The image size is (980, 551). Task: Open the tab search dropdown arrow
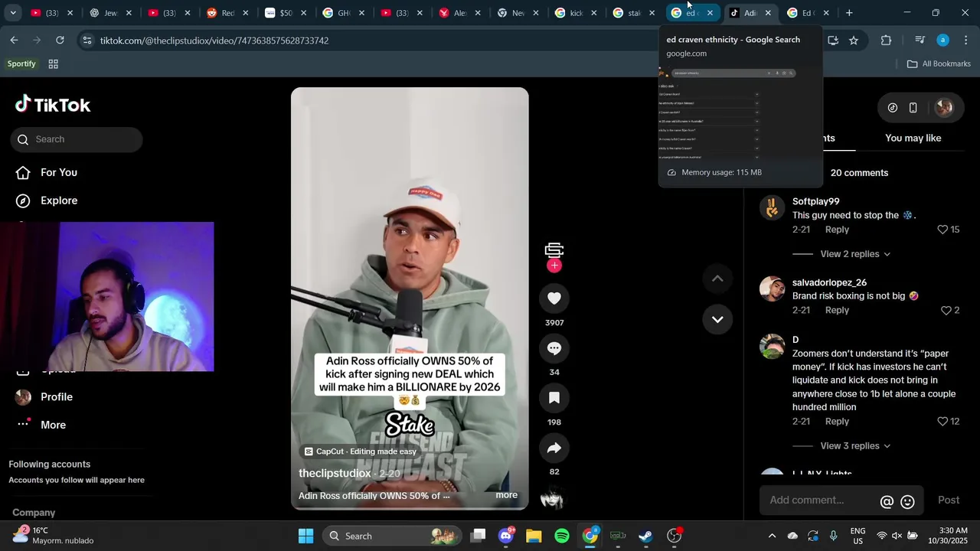13,13
